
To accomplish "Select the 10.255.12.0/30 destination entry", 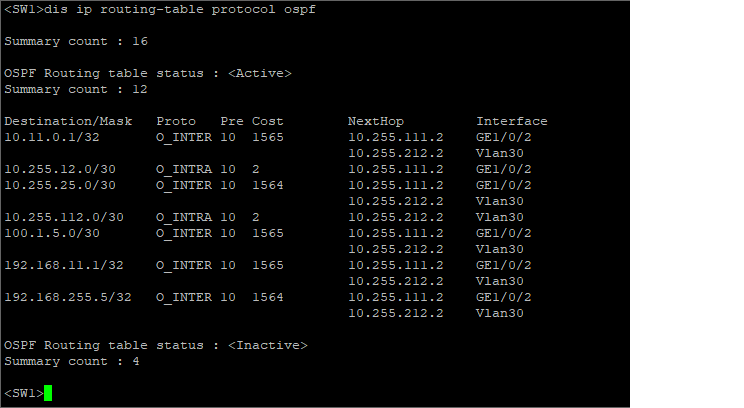I will point(60,169).
